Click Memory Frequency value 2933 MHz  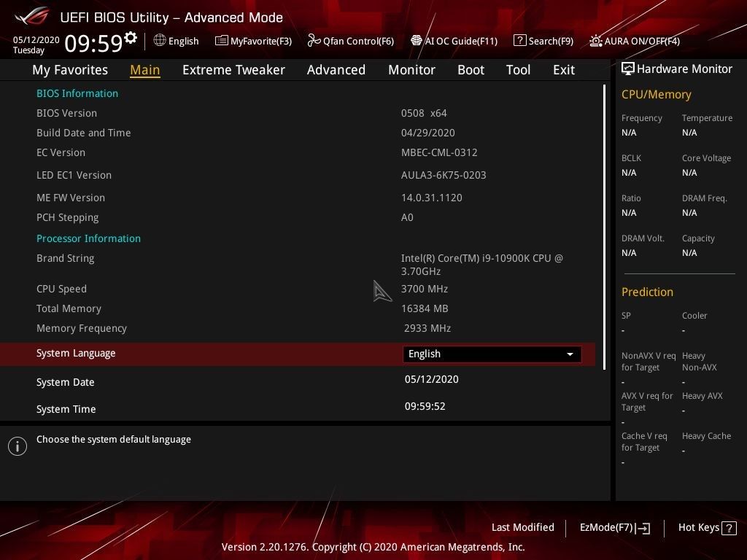pos(427,329)
